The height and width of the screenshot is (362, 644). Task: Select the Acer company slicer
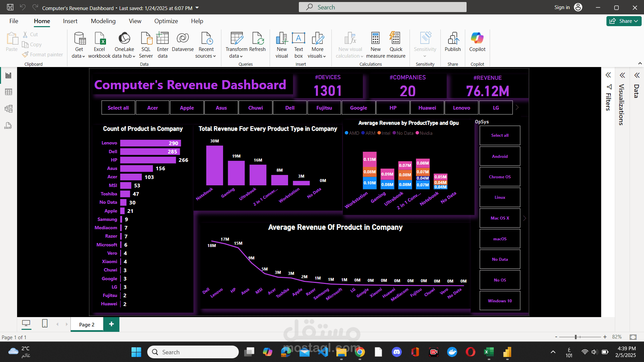click(x=152, y=108)
